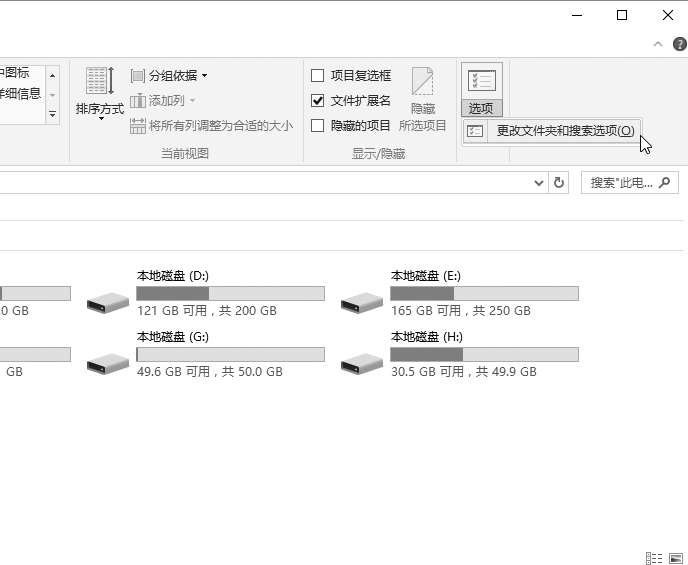Click the 选项 options icon button

point(482,89)
